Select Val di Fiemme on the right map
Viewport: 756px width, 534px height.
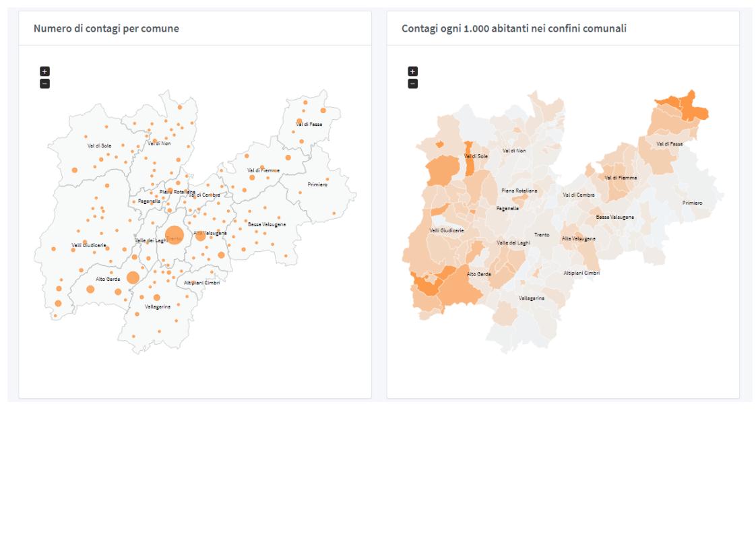pyautogui.click(x=620, y=178)
